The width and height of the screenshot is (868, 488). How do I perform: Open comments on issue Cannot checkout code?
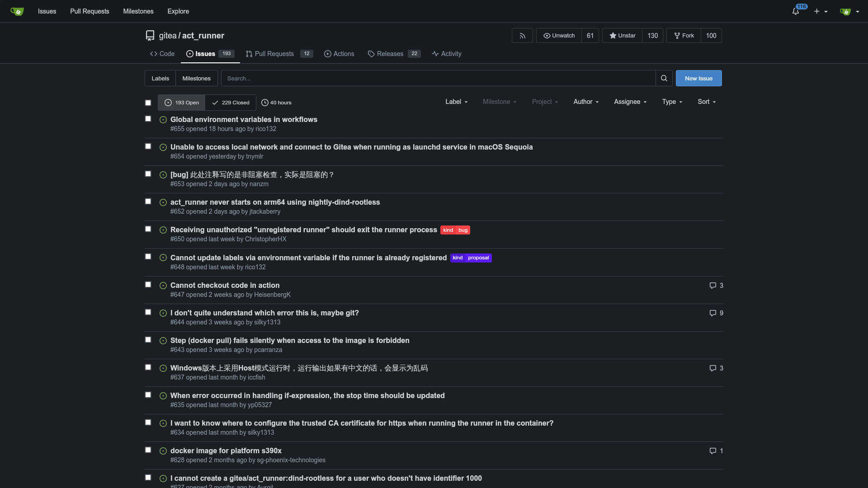point(716,286)
